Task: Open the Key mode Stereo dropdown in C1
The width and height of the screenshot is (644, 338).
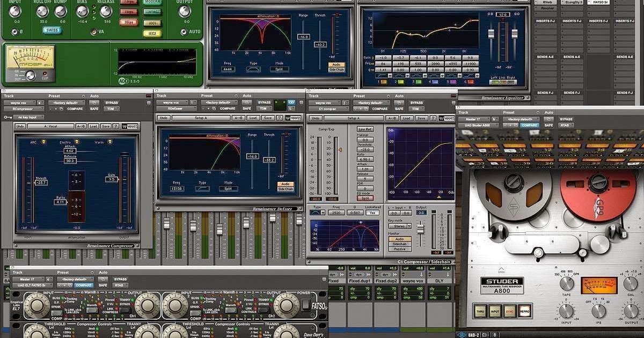Action: pyautogui.click(x=400, y=226)
